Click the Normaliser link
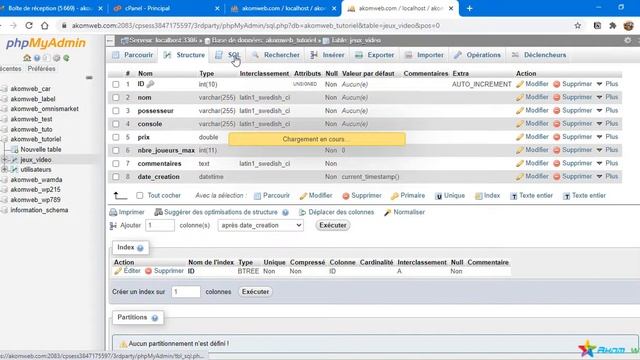 pyautogui.click(x=404, y=212)
